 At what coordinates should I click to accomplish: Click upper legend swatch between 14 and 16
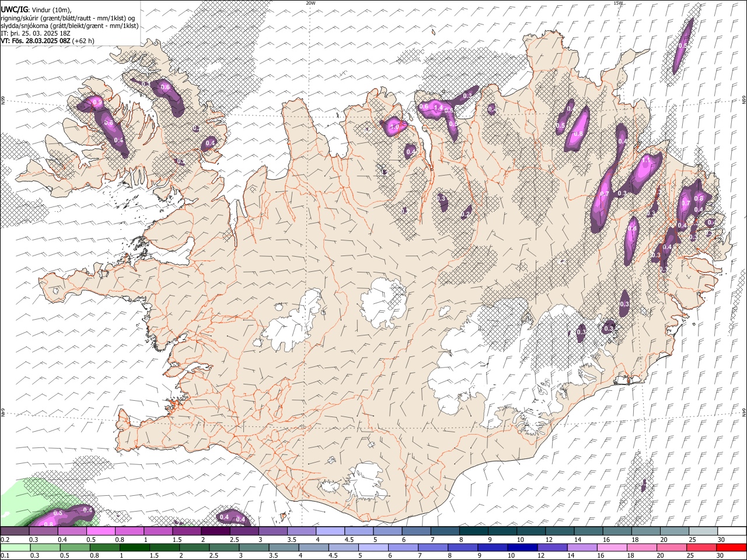[588, 531]
